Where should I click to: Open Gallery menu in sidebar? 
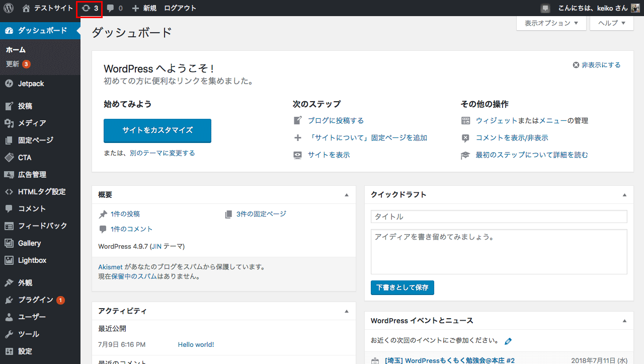(40, 243)
